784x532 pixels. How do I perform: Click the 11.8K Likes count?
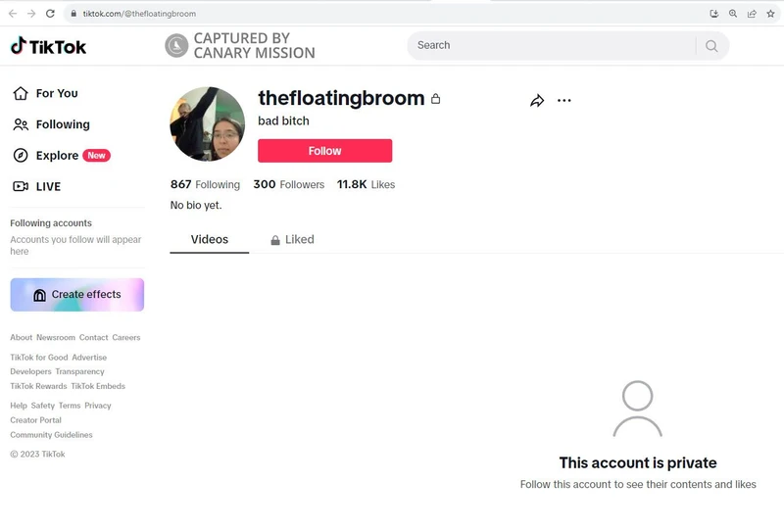point(366,184)
